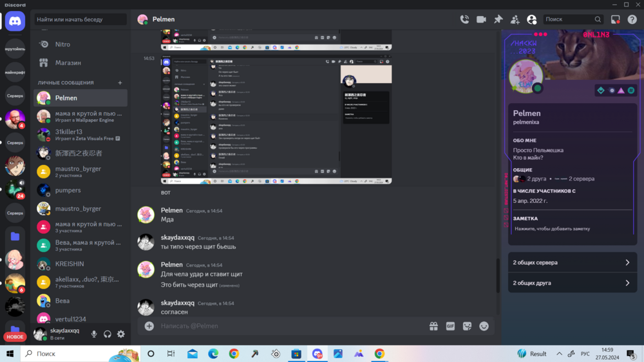The height and width of the screenshot is (362, 644).
Task: Hide the user profile panel
Action: 531,19
